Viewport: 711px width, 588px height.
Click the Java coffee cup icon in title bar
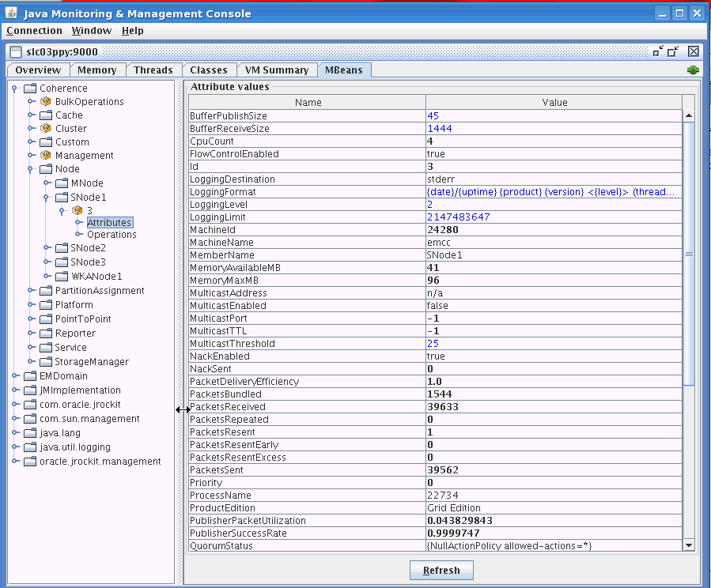click(11, 13)
